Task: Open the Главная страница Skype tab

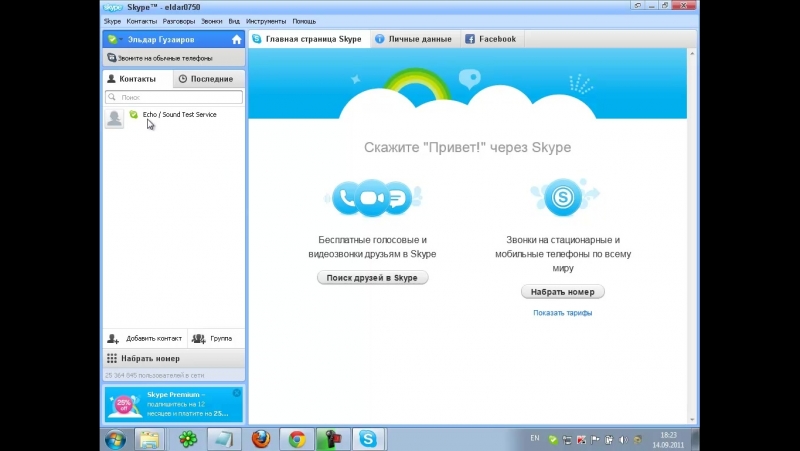Action: tap(309, 39)
